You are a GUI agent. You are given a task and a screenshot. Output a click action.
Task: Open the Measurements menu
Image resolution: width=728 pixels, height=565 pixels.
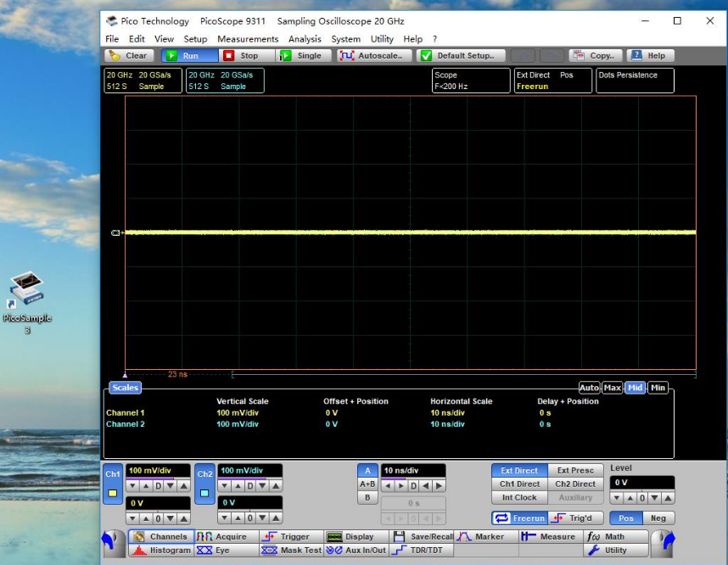(248, 39)
